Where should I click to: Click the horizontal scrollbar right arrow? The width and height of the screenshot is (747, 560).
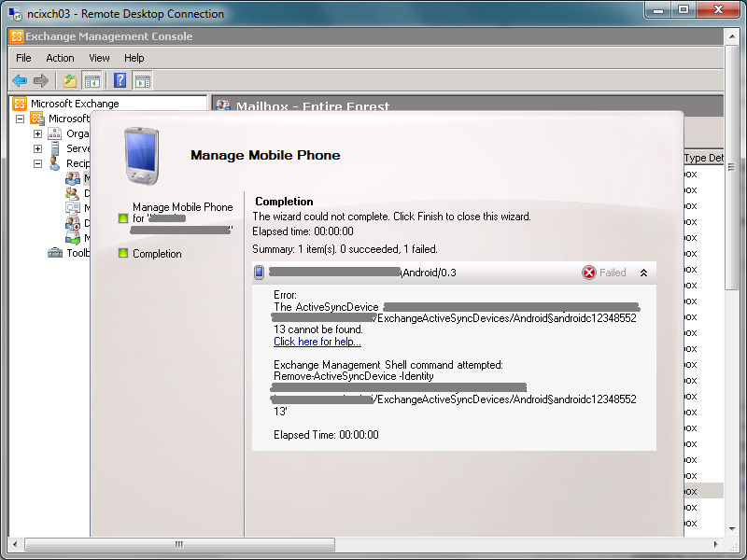pyautogui.click(x=715, y=544)
